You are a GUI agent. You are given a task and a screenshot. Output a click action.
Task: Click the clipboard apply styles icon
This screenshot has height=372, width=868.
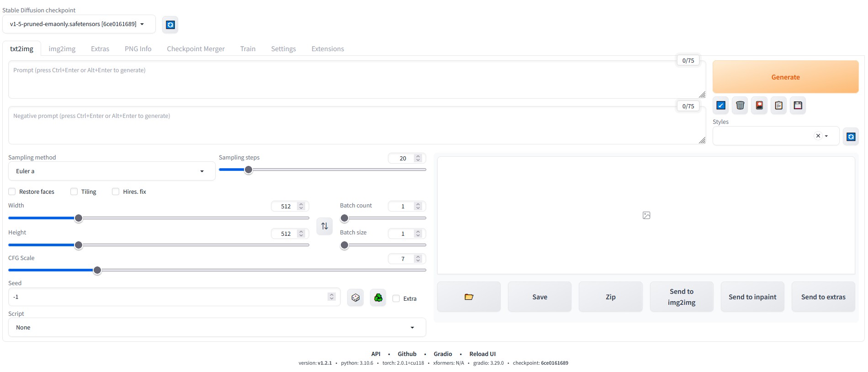778,106
